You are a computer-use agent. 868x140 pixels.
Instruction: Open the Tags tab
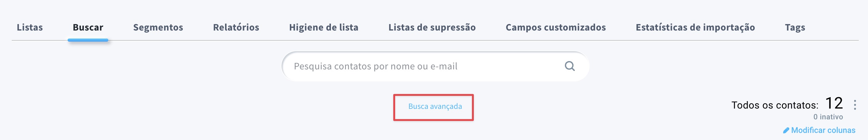pos(795,27)
